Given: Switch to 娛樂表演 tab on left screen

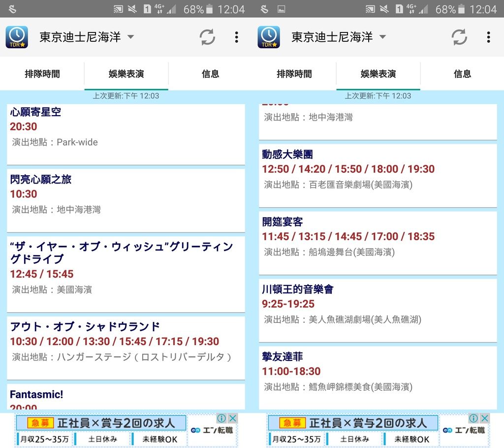Looking at the screenshot, I should pyautogui.click(x=126, y=74).
